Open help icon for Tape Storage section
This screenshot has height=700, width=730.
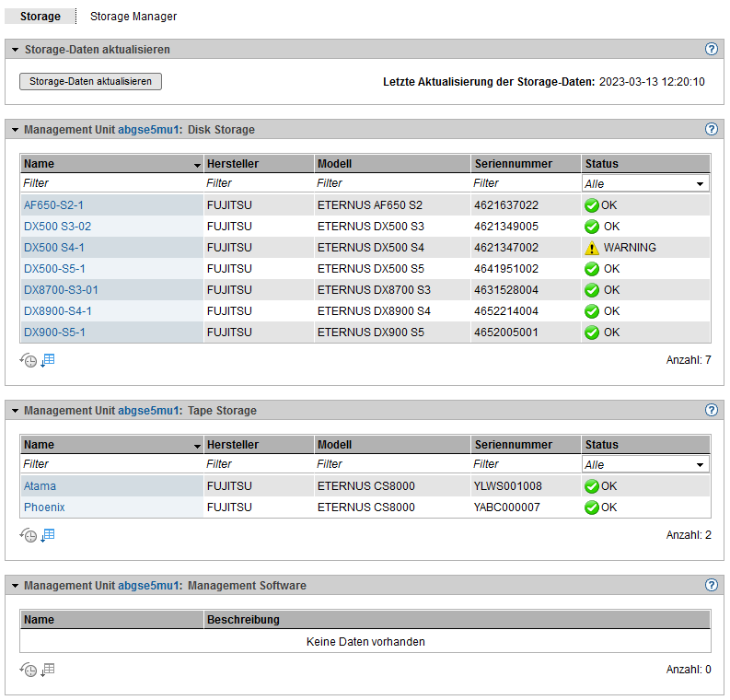pyautogui.click(x=711, y=411)
